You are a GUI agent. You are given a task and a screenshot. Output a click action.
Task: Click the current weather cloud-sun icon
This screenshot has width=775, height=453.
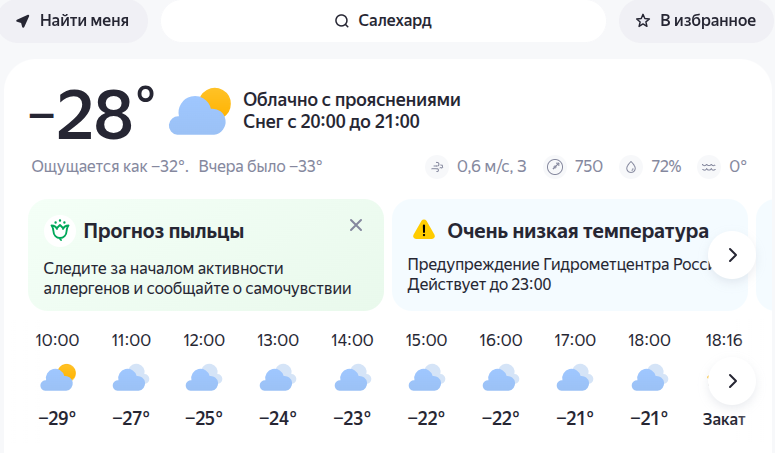200,112
